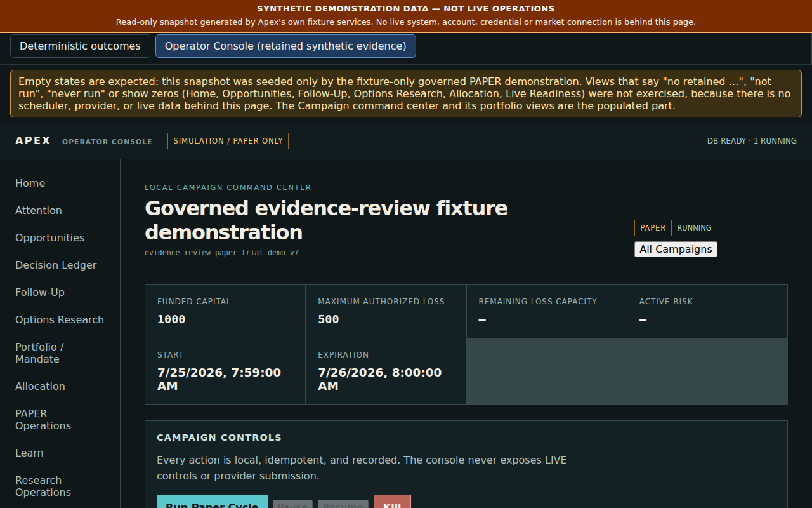The image size is (812, 508).
Task: Click the CAMPAIGN CONTROLS section title
Action: [x=219, y=438]
